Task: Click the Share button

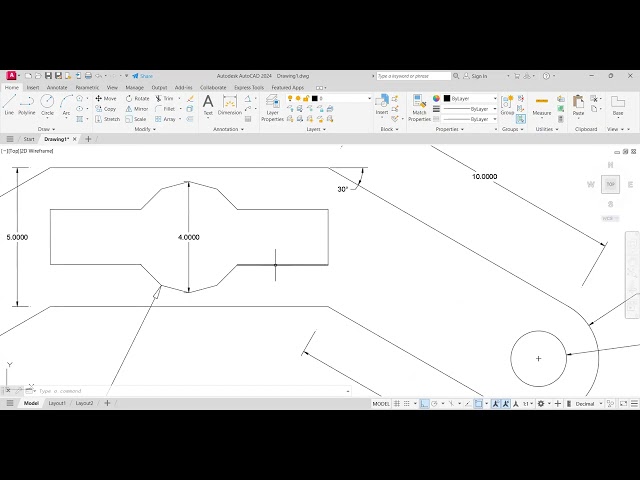Action: tap(142, 76)
